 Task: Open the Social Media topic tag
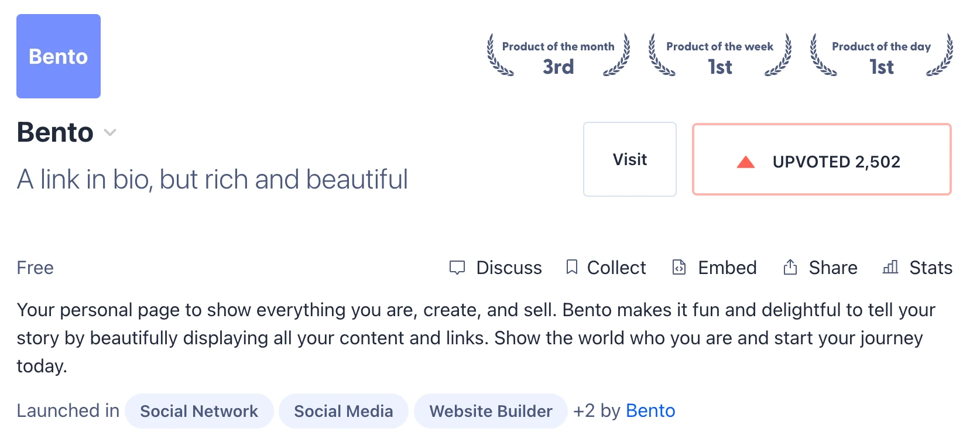click(344, 411)
